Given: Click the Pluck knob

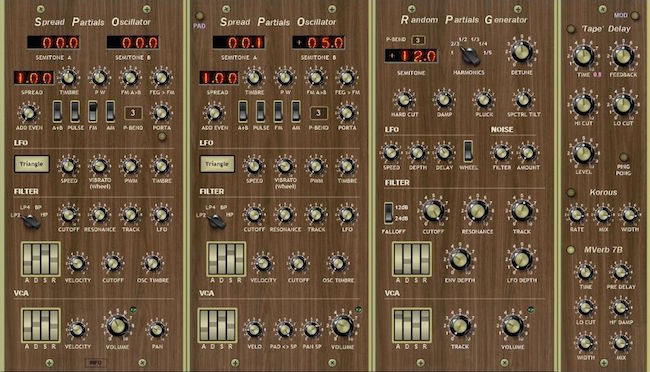Looking at the screenshot, I should pos(483,100).
